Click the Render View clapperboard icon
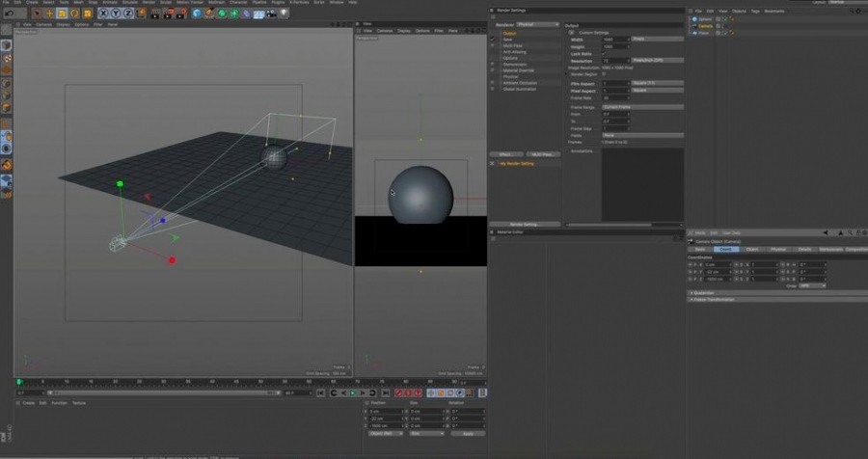The image size is (868, 459). click(x=155, y=13)
